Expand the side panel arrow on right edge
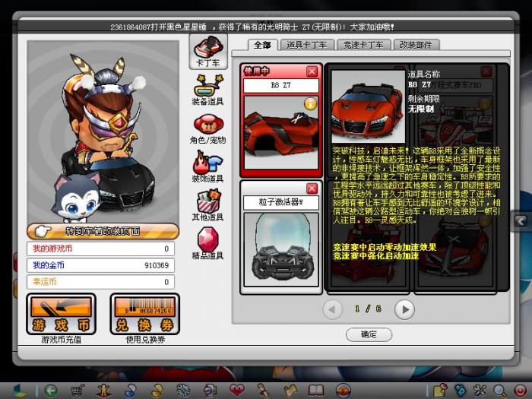 (x=521, y=221)
